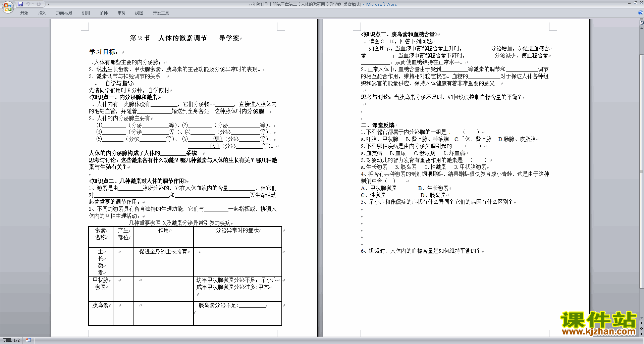Click the macro recording icon in status bar
This screenshot has height=344, width=644.
[x=28, y=340]
